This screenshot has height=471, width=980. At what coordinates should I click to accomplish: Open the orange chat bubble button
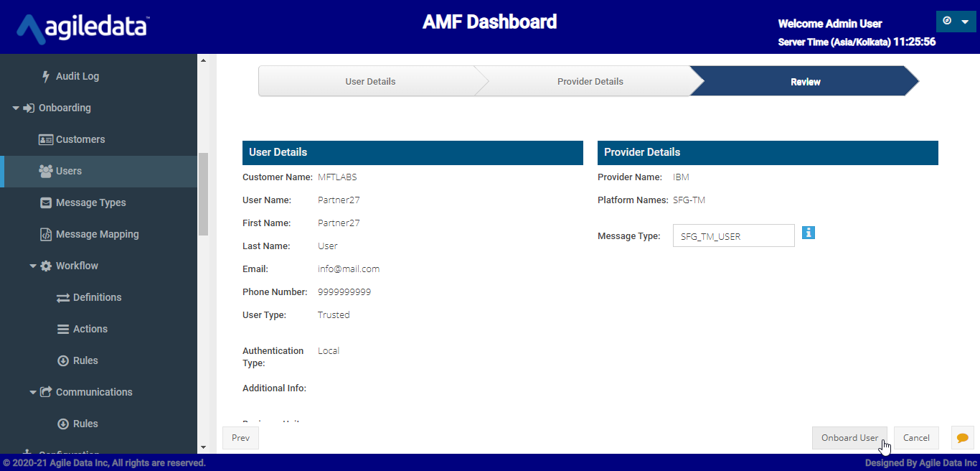(x=962, y=438)
